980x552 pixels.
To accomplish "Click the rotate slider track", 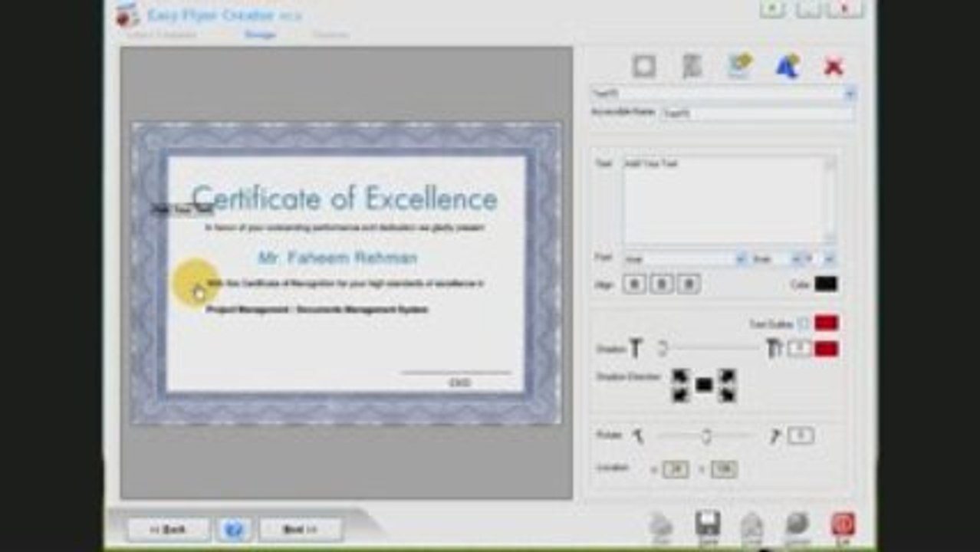I will (705, 436).
